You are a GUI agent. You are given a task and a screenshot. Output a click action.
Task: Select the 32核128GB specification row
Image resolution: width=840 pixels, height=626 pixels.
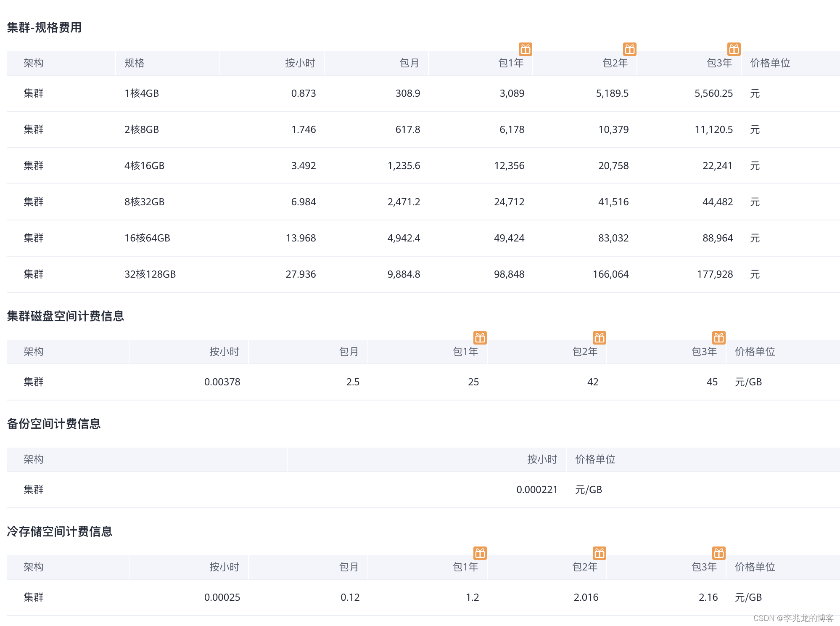coord(150,274)
